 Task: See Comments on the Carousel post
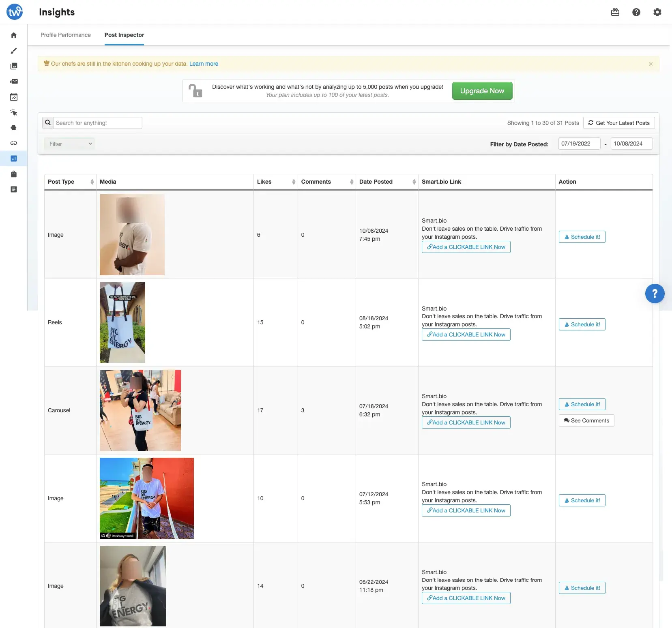tap(586, 420)
